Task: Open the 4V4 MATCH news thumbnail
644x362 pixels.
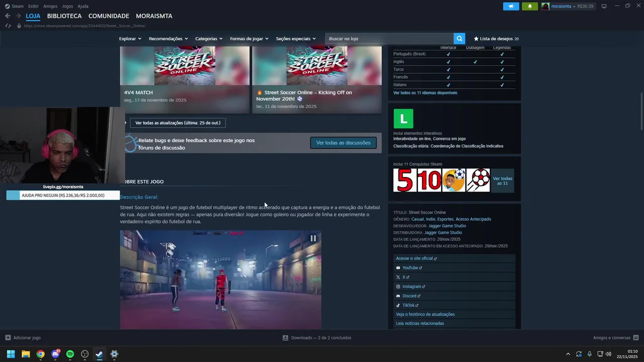Action: coord(185,65)
